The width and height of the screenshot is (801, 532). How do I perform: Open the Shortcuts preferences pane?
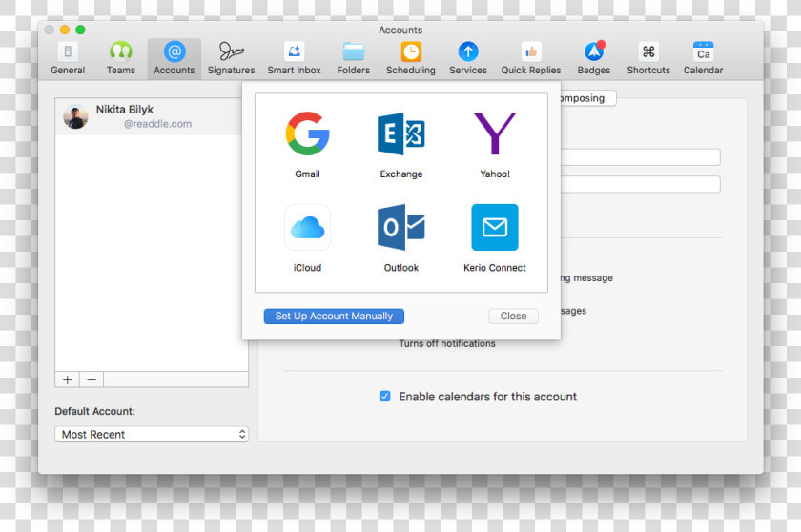(648, 59)
